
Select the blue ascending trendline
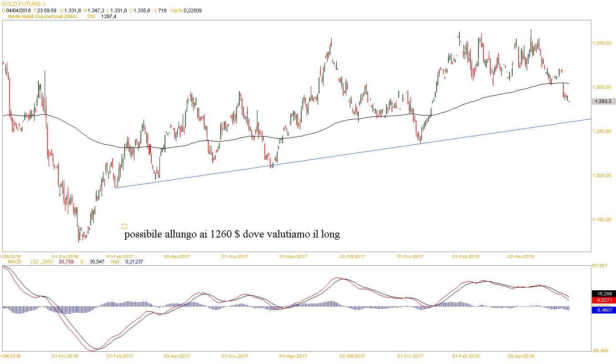tap(353, 153)
